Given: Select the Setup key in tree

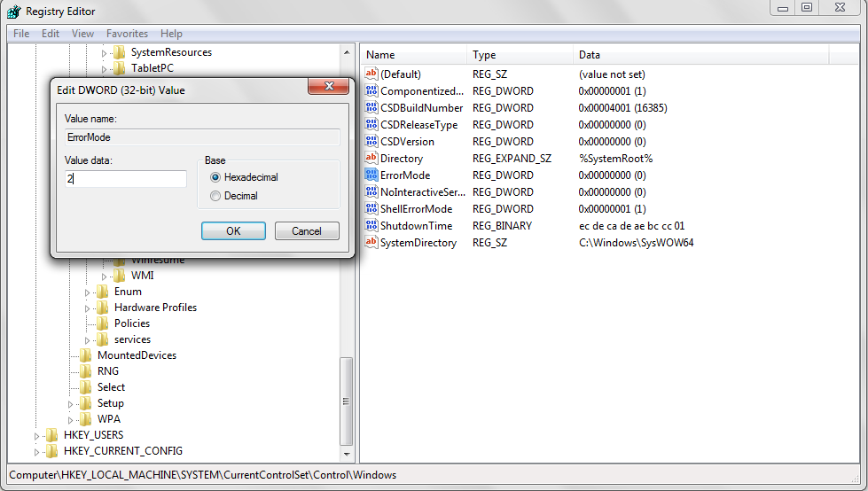Looking at the screenshot, I should click(x=111, y=403).
